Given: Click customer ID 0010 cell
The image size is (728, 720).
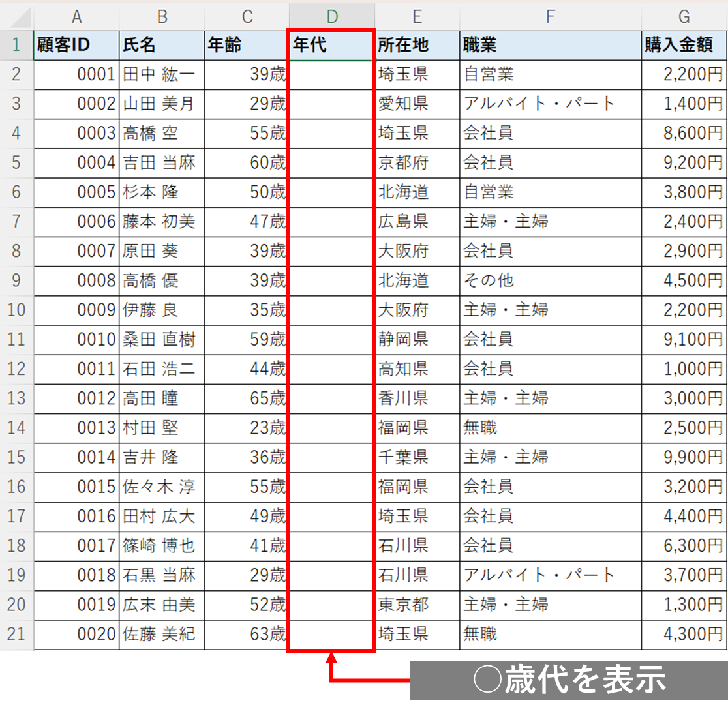Looking at the screenshot, I should (76, 340).
